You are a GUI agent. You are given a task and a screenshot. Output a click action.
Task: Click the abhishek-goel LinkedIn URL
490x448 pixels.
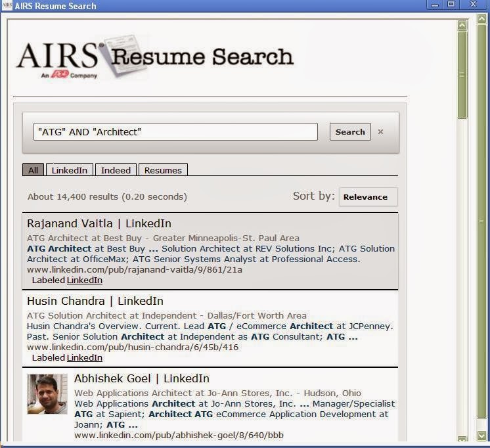(x=179, y=435)
